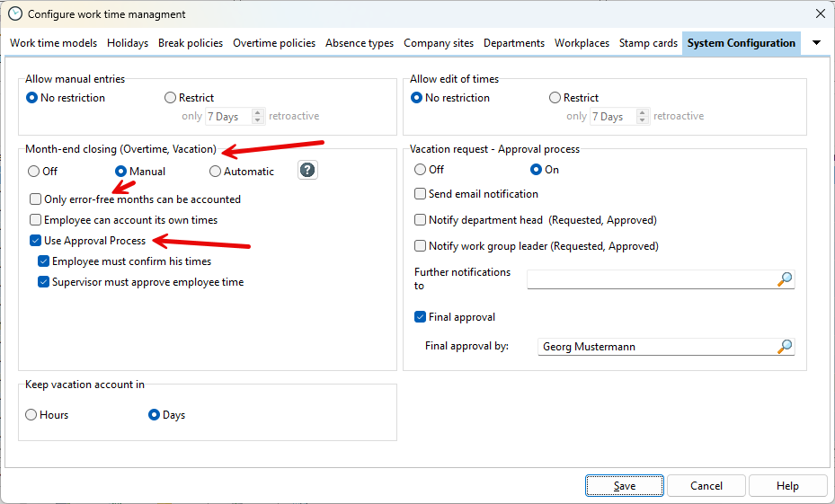
Task: Toggle Final approval checkbox
Action: pyautogui.click(x=421, y=317)
